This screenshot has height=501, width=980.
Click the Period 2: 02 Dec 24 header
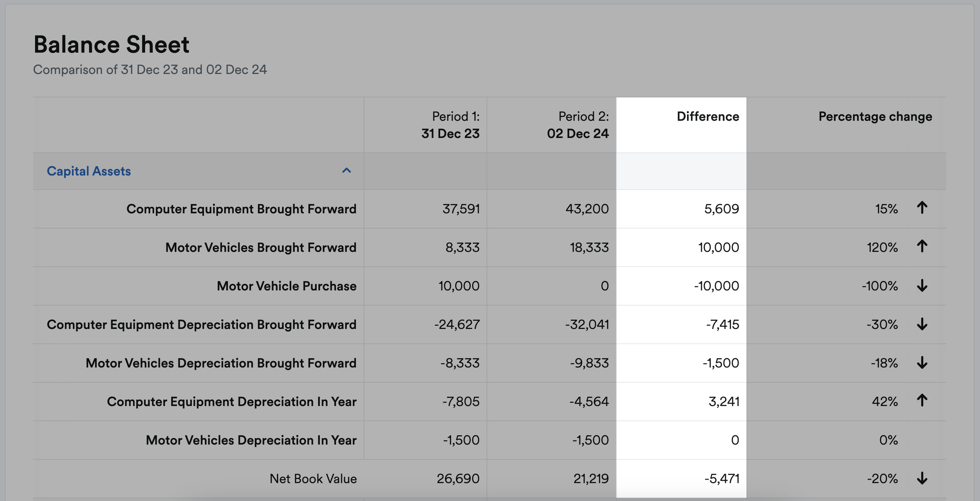[578, 125]
